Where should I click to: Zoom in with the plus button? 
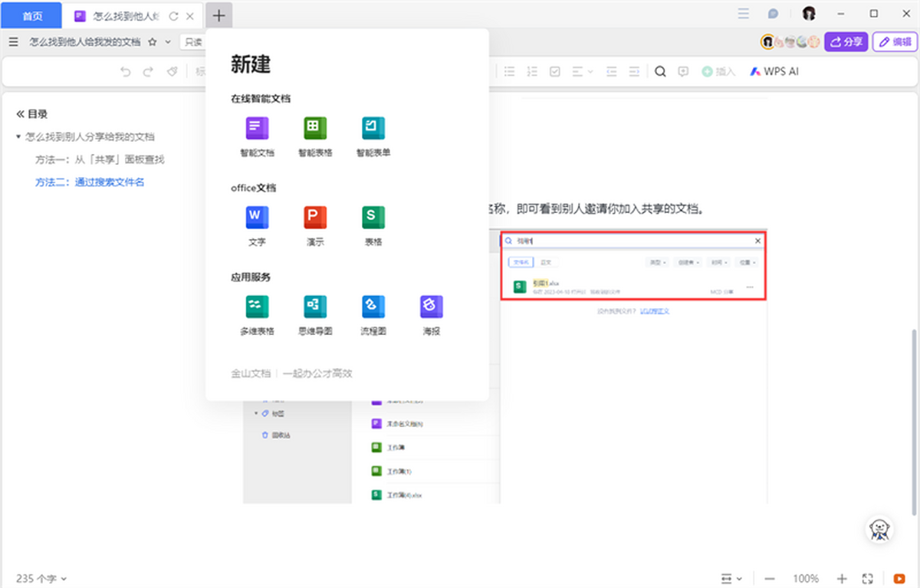pos(842,579)
